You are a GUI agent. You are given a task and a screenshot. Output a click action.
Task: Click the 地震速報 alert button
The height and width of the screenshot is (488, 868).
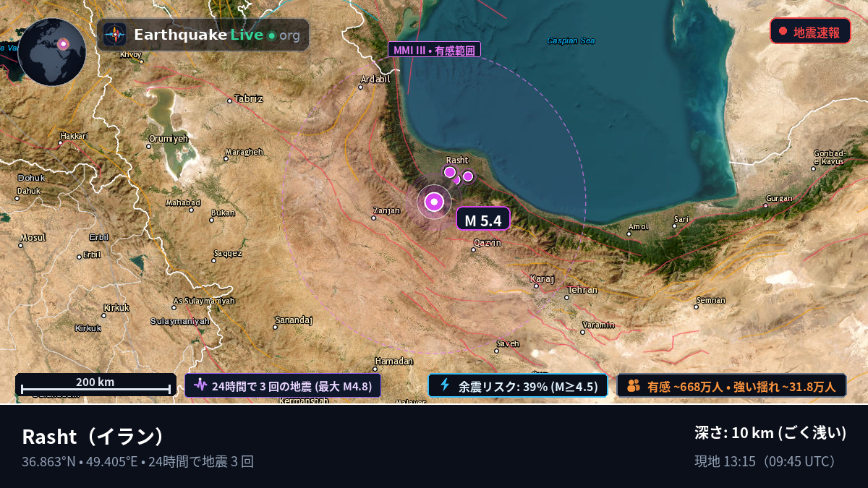click(810, 31)
